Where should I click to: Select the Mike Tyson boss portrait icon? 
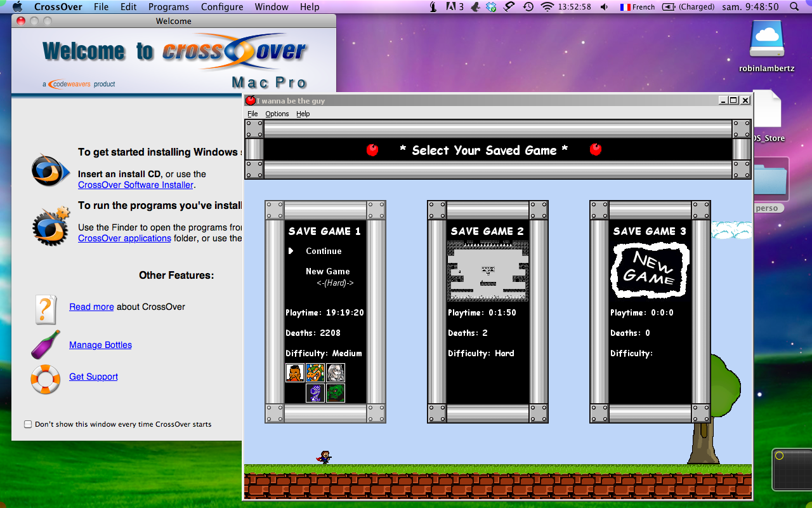295,373
